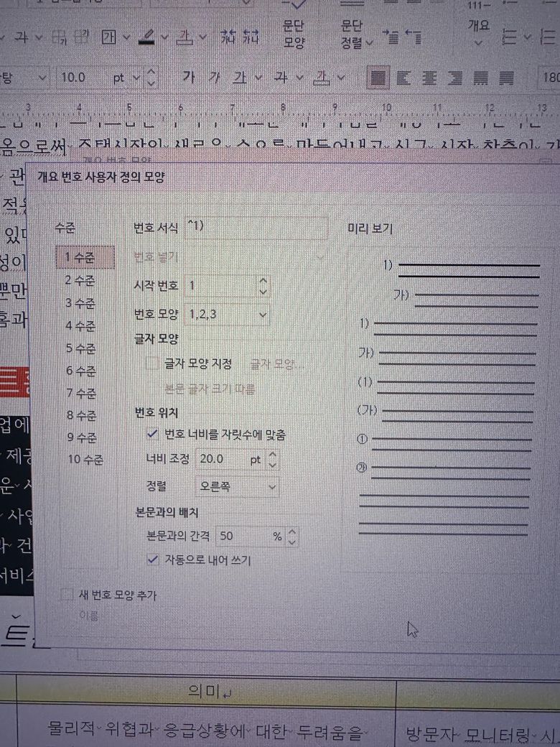
Task: Click the highlighter pen color icon
Action: 147,37
